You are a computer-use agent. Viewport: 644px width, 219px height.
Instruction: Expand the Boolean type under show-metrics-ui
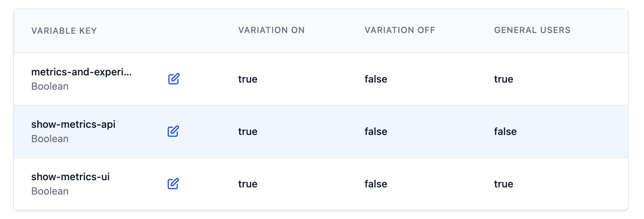50,191
